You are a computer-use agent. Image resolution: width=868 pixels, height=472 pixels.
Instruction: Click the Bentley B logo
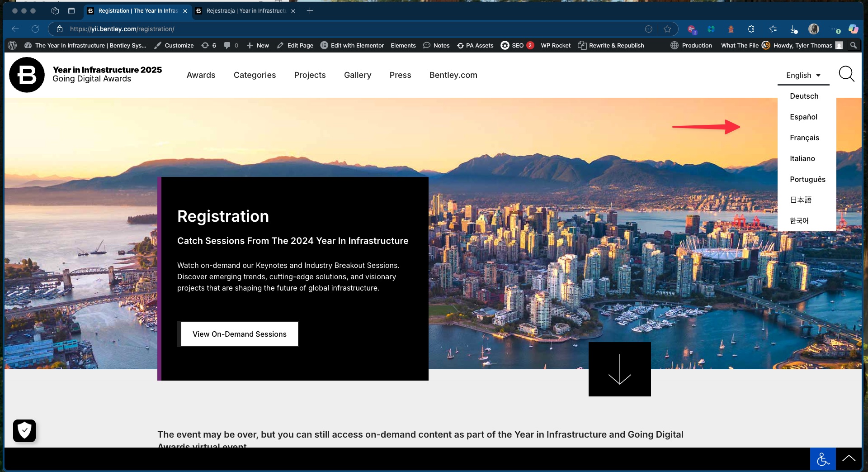click(x=27, y=75)
